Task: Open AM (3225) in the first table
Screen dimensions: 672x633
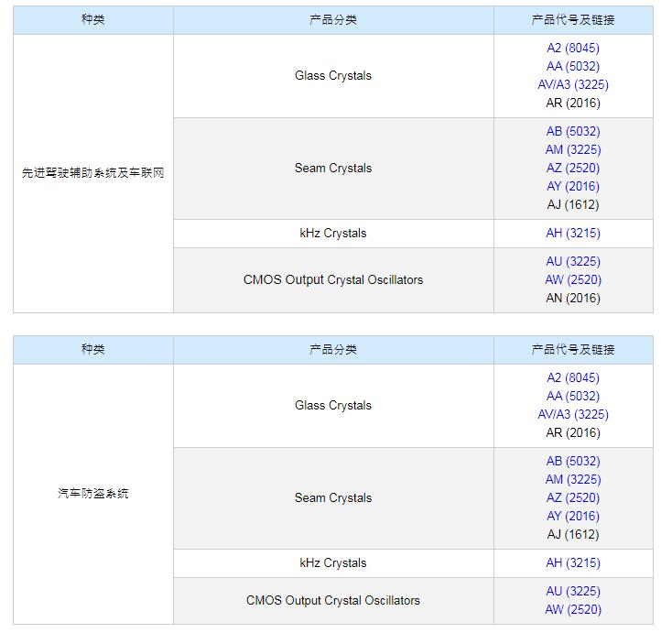Action: coord(573,149)
